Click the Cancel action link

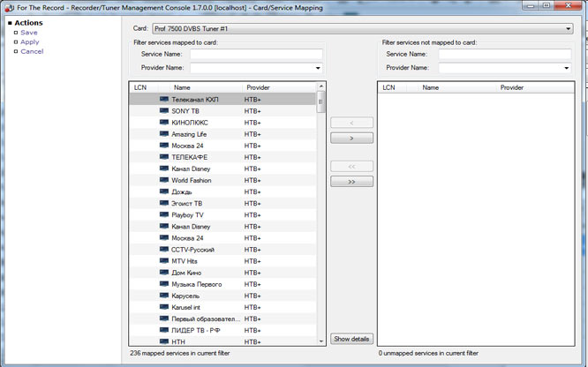pos(32,51)
